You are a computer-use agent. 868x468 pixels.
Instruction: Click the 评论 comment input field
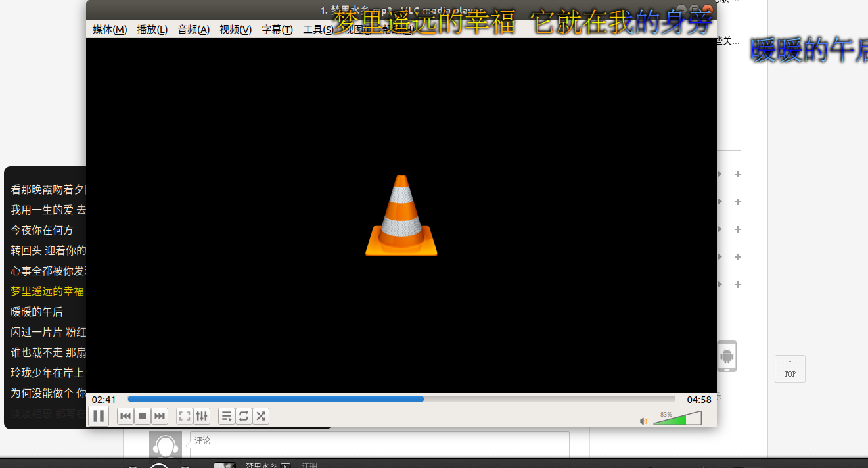coord(380,444)
